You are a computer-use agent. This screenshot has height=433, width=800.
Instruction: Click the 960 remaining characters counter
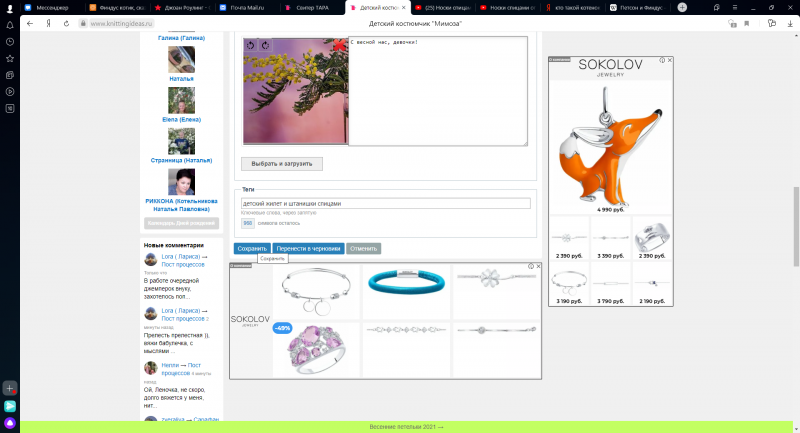pos(247,223)
